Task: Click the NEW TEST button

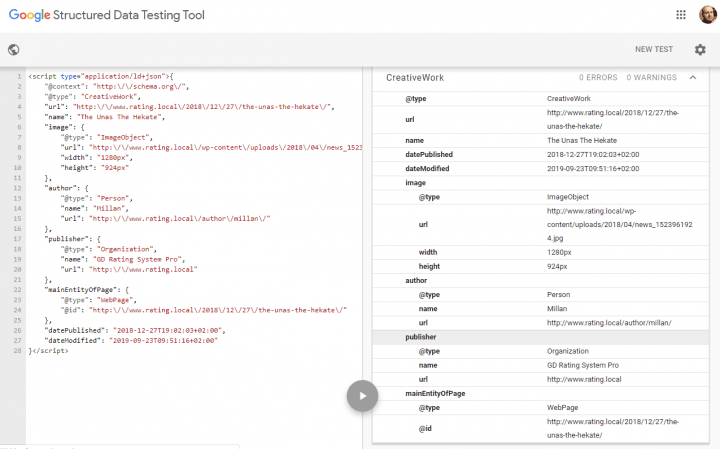Action: [x=654, y=49]
